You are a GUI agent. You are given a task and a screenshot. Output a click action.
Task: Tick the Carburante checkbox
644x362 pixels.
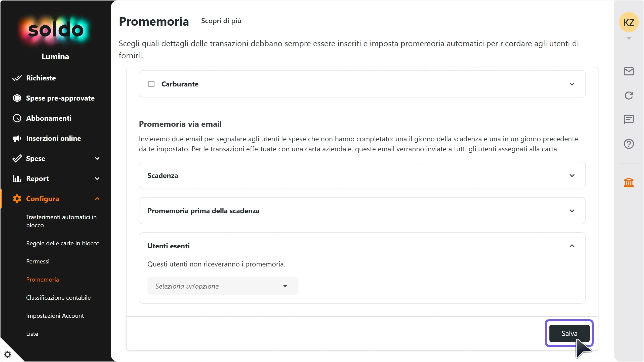[151, 84]
